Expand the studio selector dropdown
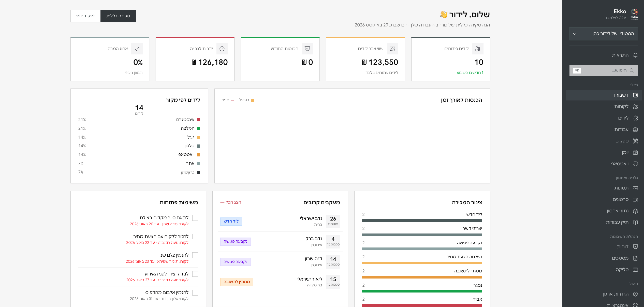 [604, 34]
